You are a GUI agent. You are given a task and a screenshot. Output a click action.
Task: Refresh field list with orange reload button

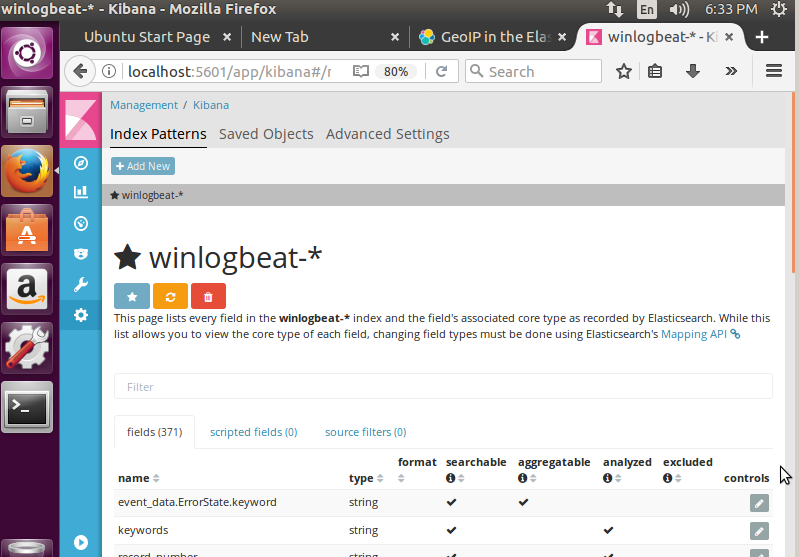170,297
